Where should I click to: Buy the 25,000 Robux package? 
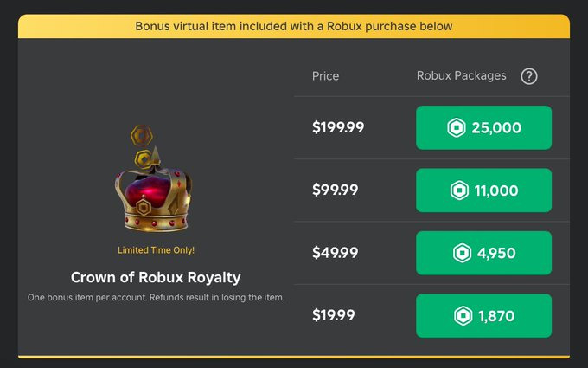pos(483,128)
